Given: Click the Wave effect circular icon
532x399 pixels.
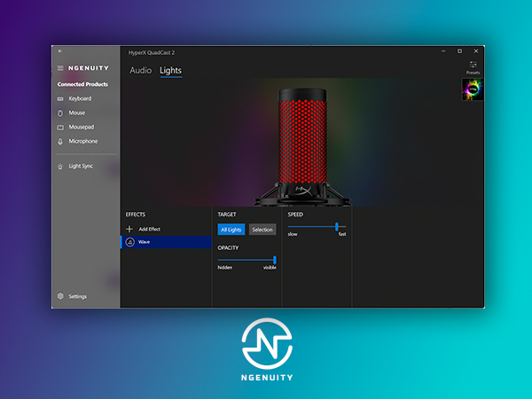Looking at the screenshot, I should 130,242.
